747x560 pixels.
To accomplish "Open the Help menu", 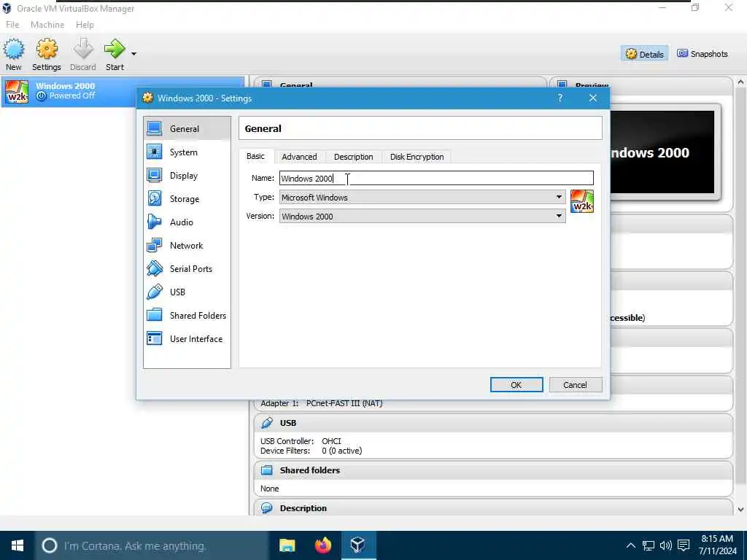I will (x=85, y=25).
